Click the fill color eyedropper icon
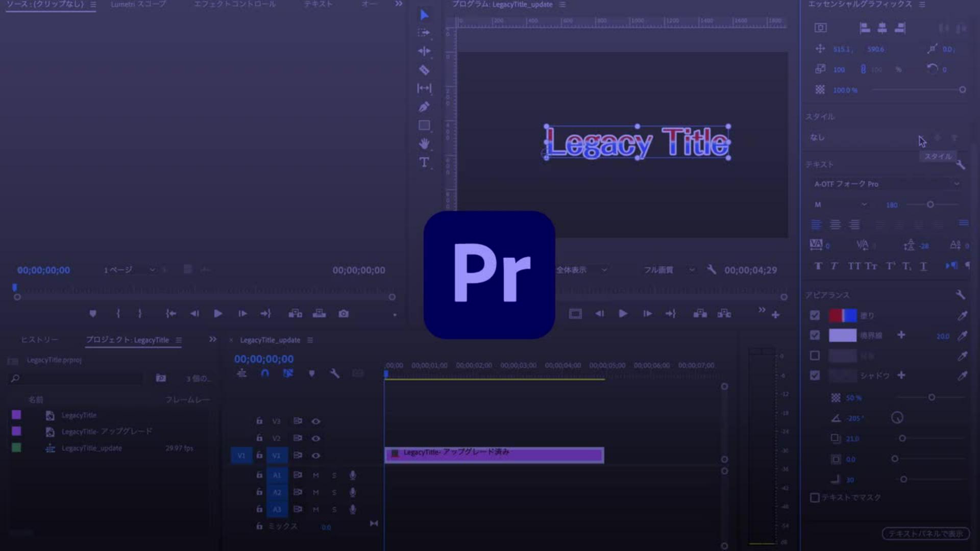980x551 pixels. coord(962,316)
